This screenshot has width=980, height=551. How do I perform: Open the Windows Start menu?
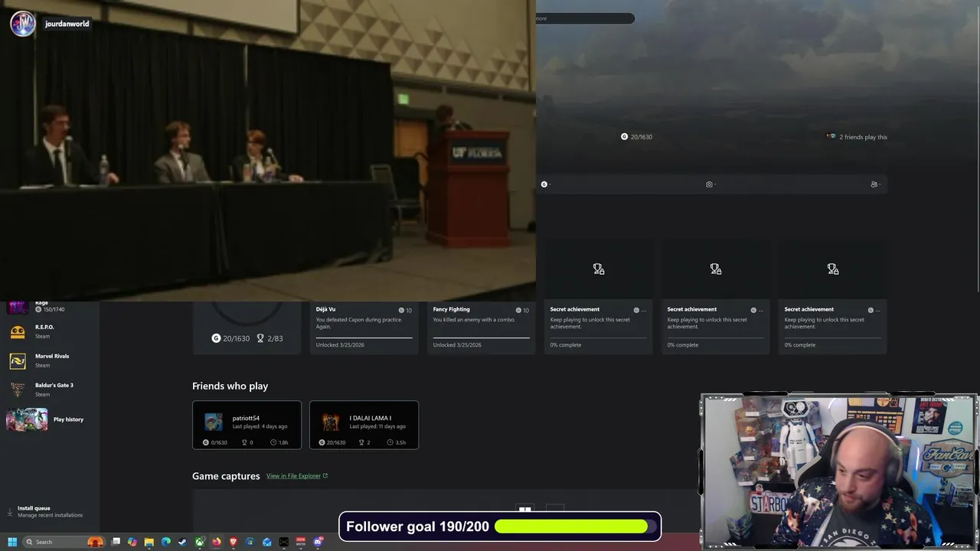click(x=12, y=542)
